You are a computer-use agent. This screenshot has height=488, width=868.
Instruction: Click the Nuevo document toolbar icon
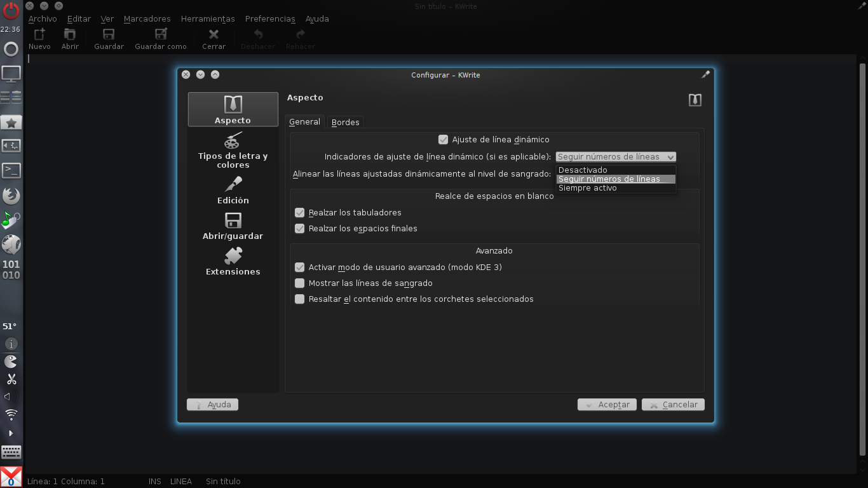pos(39,35)
